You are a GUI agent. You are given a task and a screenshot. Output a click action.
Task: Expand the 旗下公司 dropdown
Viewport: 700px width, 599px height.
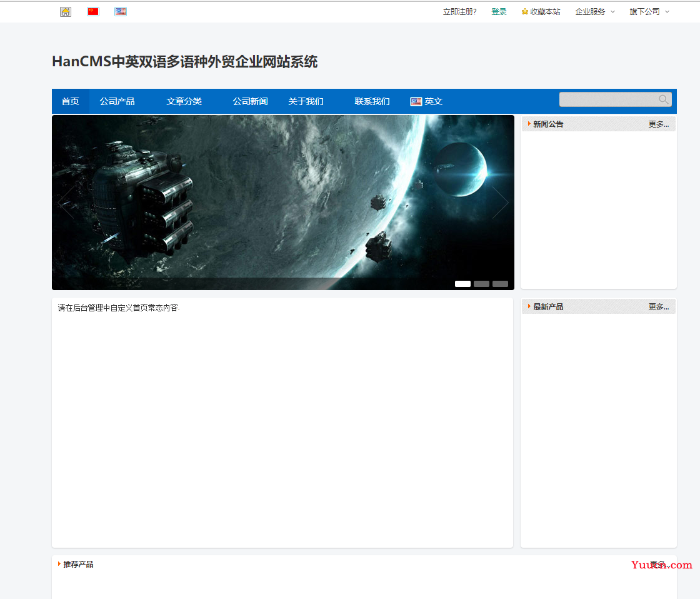(x=649, y=12)
